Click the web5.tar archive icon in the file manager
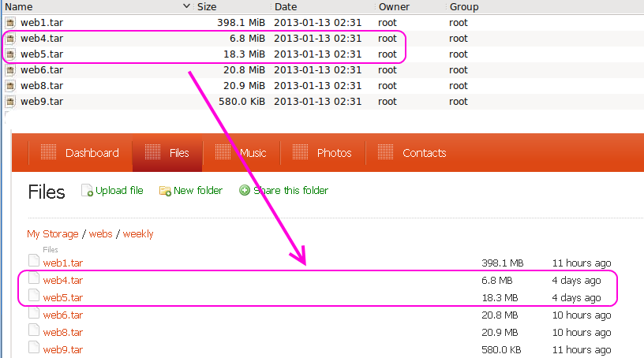 coord(10,54)
